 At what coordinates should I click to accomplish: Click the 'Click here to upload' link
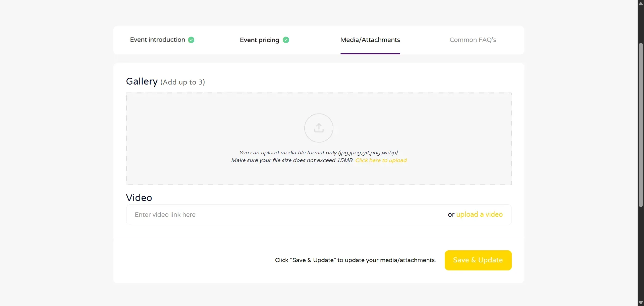[x=381, y=160]
